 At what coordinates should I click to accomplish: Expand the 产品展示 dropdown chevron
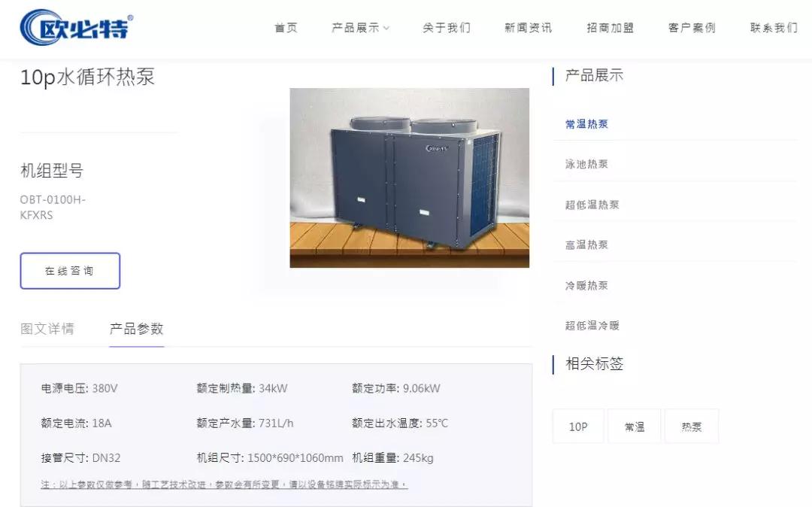click(x=386, y=29)
